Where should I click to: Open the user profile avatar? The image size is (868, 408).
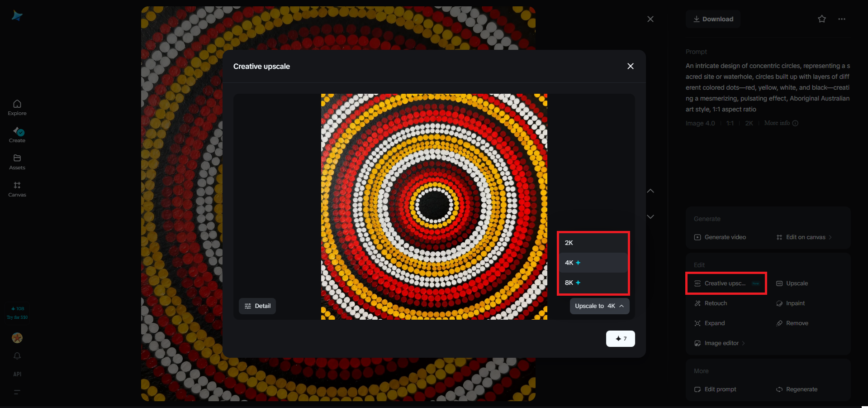tap(17, 338)
